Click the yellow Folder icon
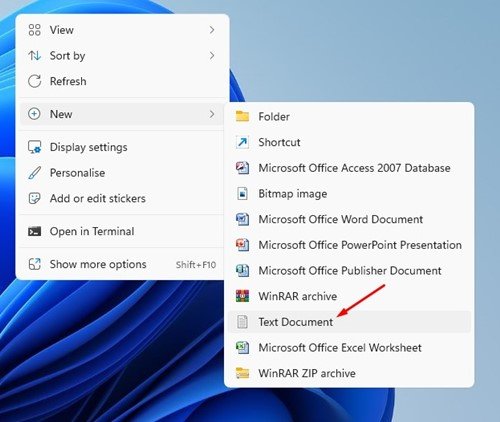Viewport: 500px width, 422px height. pos(242,116)
